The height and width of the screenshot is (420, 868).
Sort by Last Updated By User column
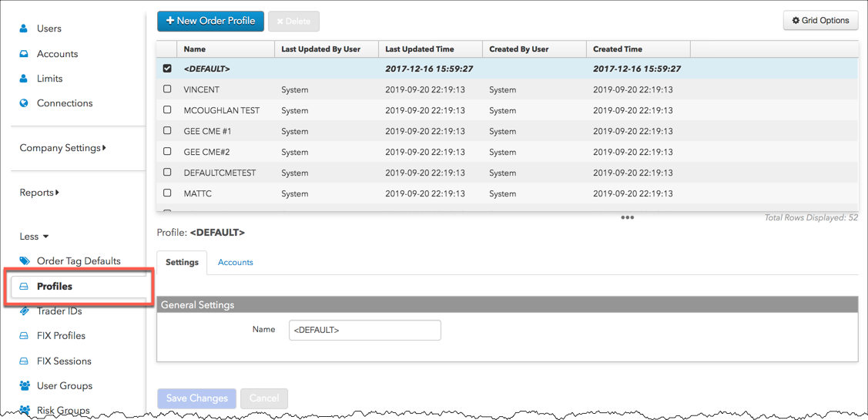(x=326, y=49)
